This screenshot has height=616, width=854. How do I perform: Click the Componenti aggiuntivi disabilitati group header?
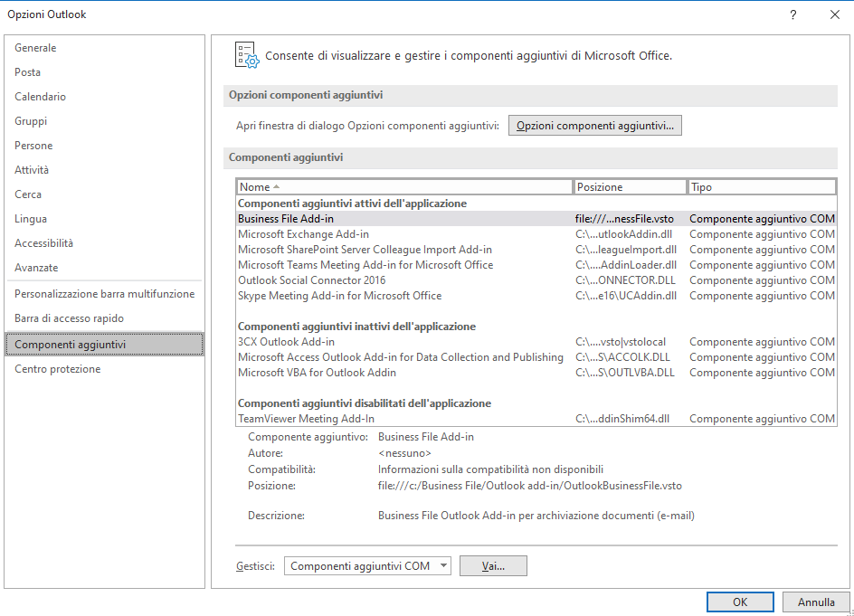(x=365, y=403)
